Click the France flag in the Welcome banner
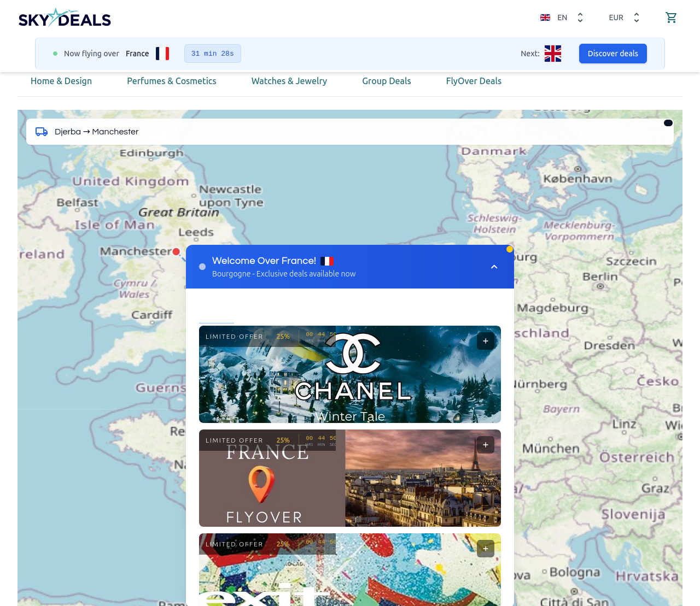700x606 pixels. coord(327,261)
